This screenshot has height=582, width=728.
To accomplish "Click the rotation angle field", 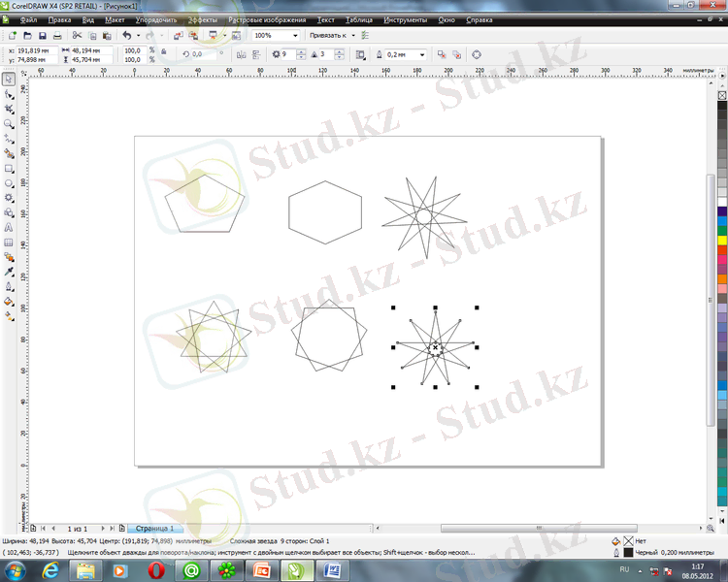I will coord(204,54).
